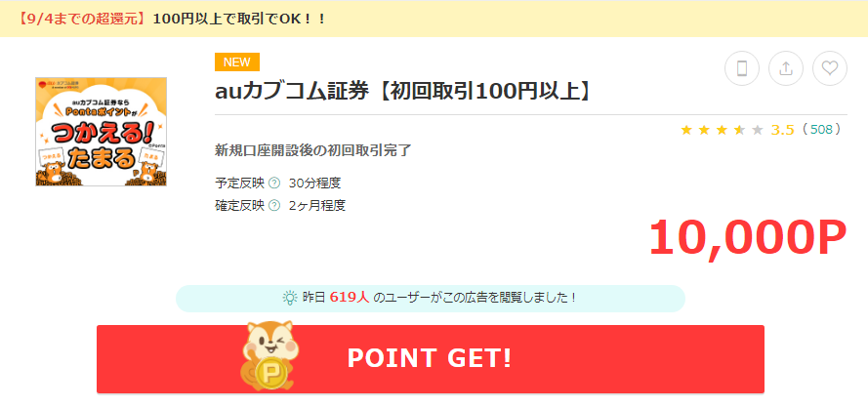
Task: Click the 10,000P reward amount
Action: pyautogui.click(x=747, y=237)
